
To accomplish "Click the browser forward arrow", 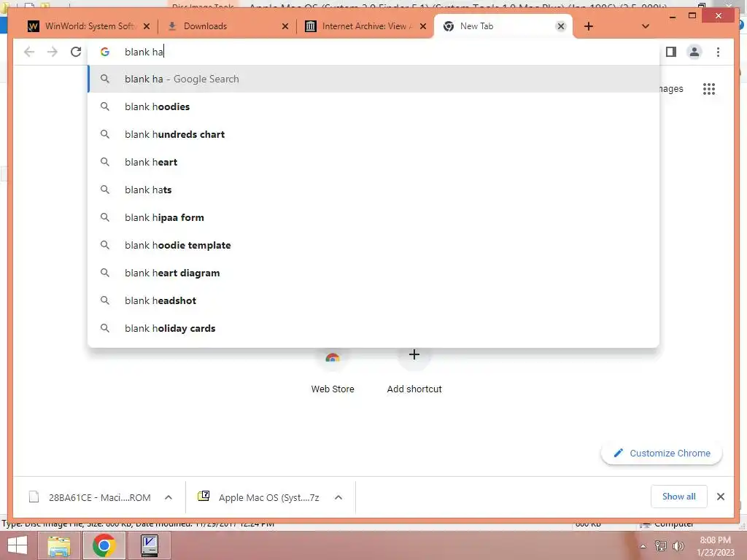I will pos(53,52).
